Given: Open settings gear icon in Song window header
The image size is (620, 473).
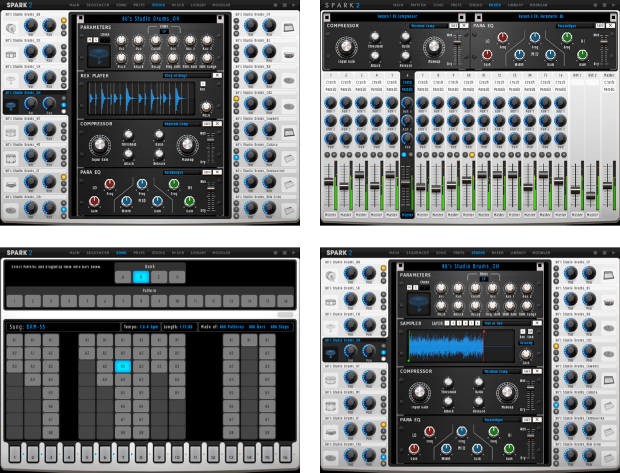Looking at the screenshot, I should (275, 252).
